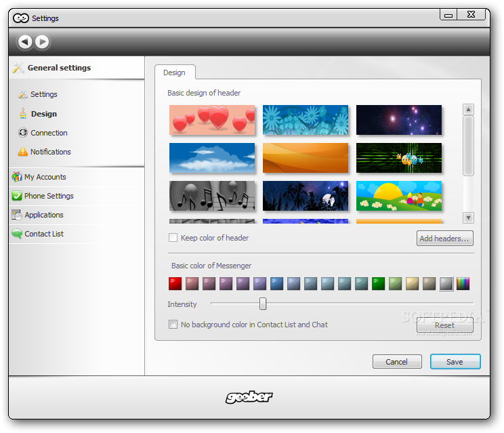The width and height of the screenshot is (504, 433).
Task: Pick the selected gray color swatch
Action: [x=446, y=283]
